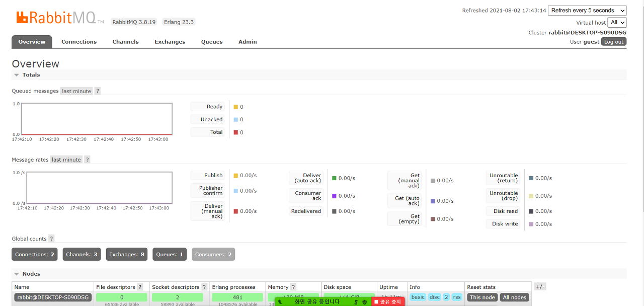Click the Memory help icon

[293, 287]
